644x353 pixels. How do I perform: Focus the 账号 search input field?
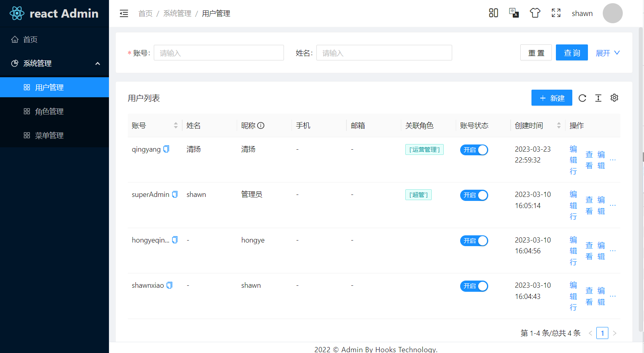(219, 52)
